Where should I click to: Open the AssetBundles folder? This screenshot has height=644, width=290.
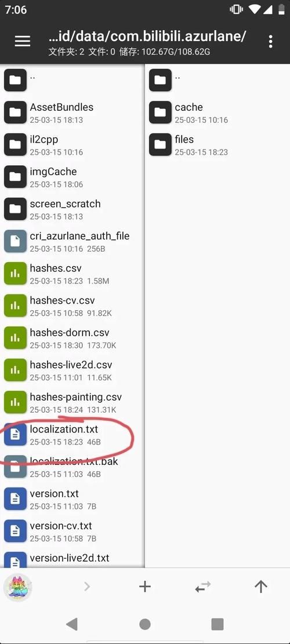[72, 112]
